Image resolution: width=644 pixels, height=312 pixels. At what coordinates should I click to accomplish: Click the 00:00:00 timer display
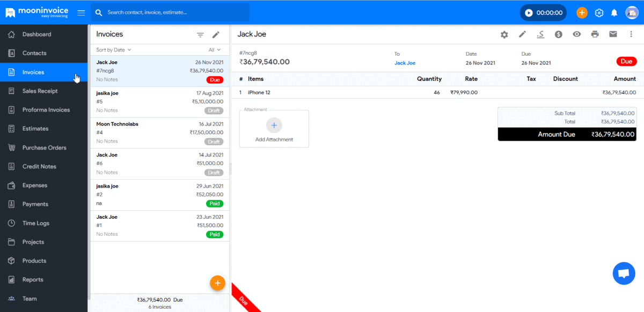(x=550, y=12)
